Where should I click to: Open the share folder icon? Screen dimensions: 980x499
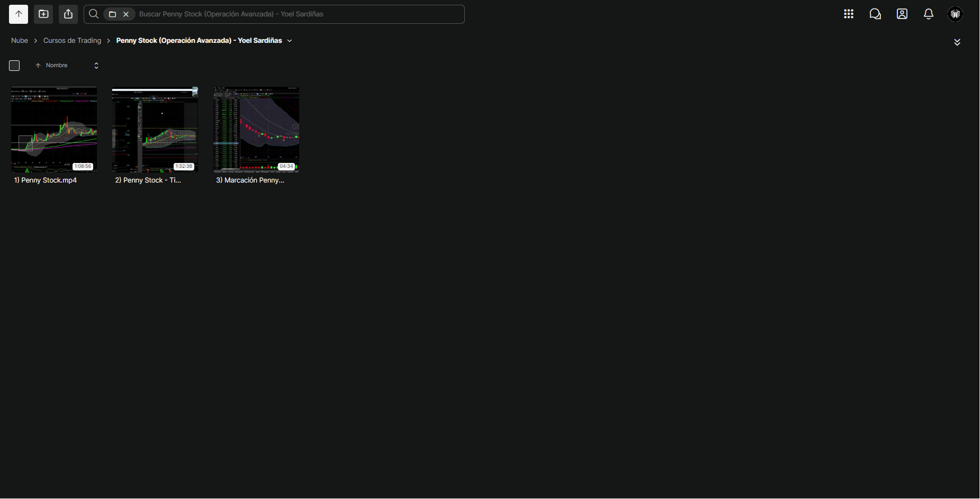pyautogui.click(x=68, y=14)
